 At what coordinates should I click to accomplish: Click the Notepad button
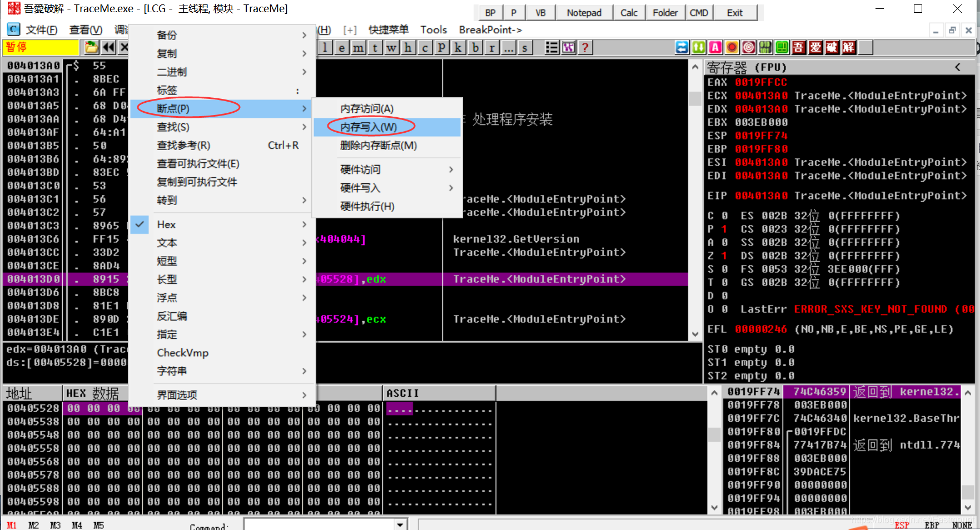pyautogui.click(x=584, y=13)
